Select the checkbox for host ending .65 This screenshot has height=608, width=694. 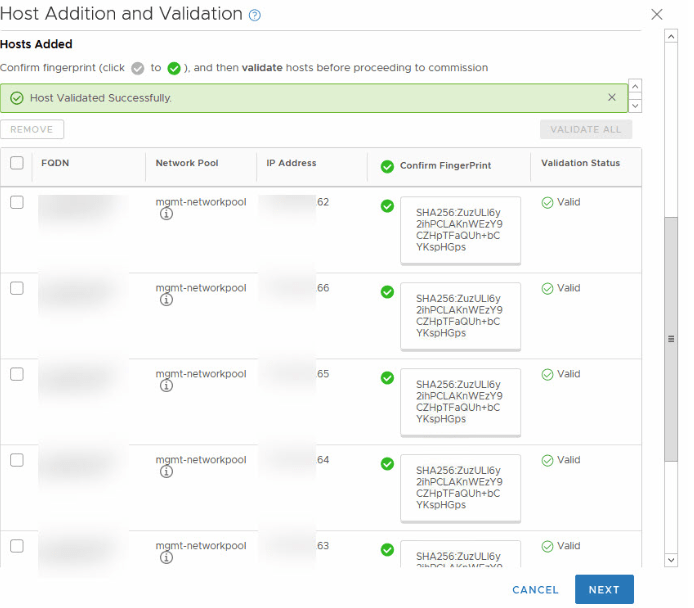17,374
